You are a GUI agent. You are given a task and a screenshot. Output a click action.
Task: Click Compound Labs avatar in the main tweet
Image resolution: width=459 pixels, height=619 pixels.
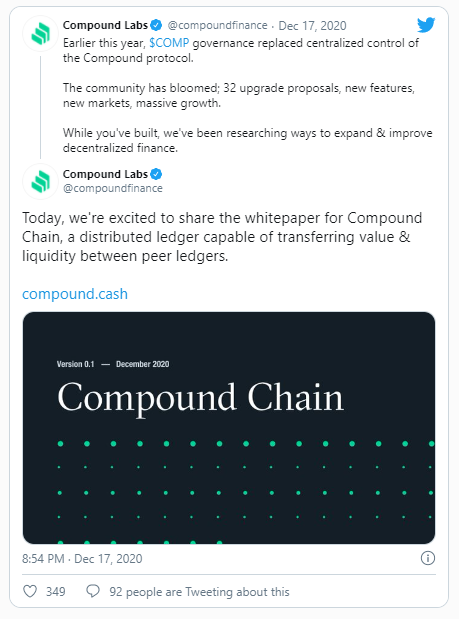coord(40,182)
